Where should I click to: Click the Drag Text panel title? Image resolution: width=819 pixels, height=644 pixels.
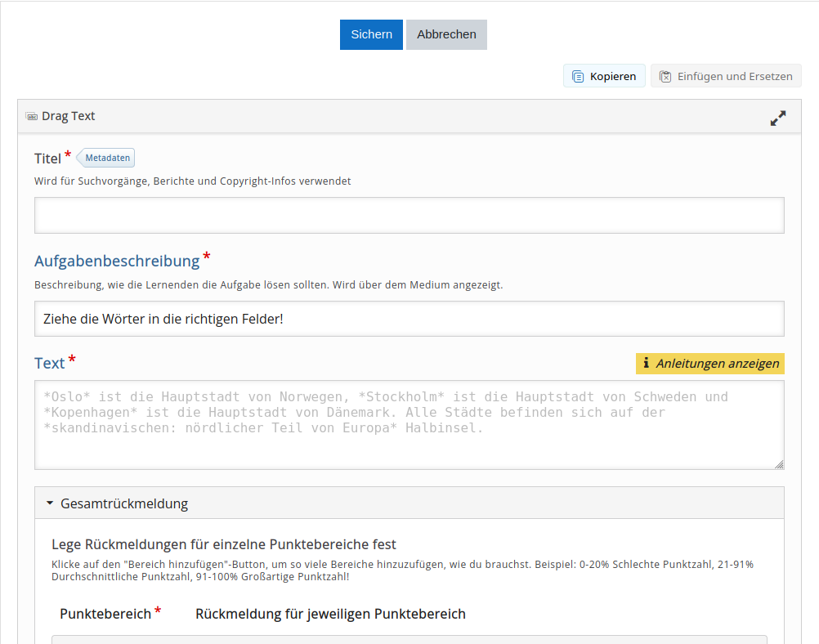(69, 116)
